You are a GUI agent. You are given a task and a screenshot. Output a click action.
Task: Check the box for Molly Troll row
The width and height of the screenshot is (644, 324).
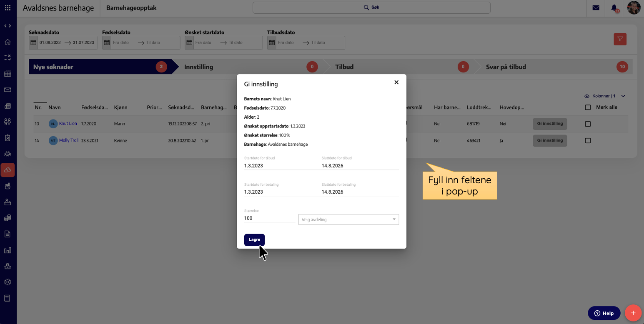pos(588,141)
